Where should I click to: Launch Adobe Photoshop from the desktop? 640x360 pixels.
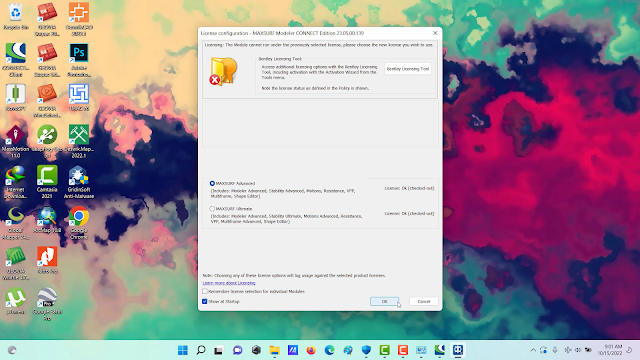coord(79,60)
